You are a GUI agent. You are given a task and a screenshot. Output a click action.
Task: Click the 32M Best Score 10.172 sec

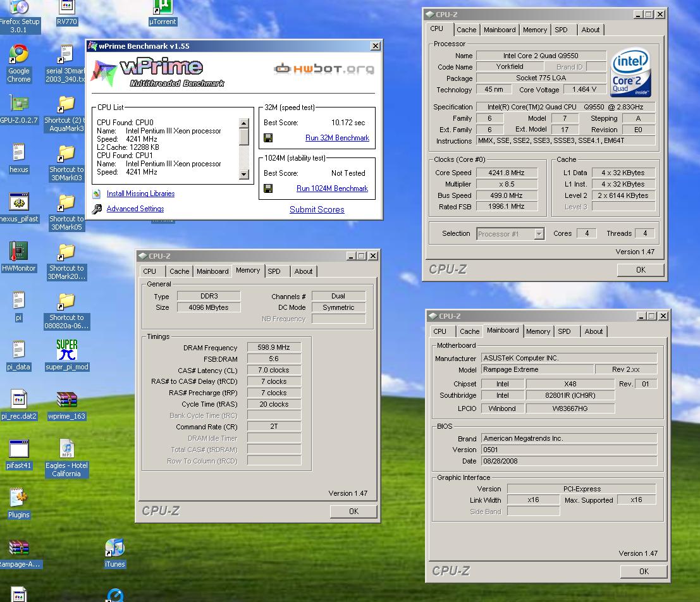348,123
